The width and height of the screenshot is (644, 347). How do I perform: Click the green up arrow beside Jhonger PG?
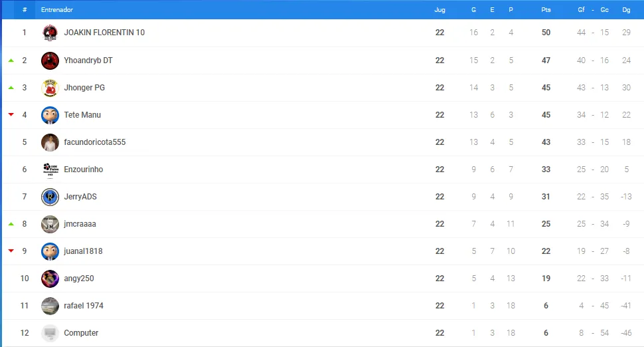(11, 88)
